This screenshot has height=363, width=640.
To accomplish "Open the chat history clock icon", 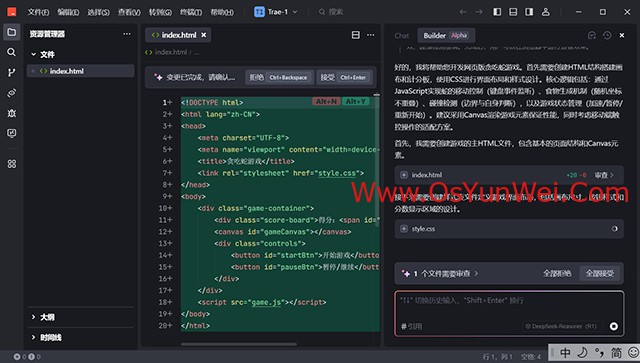I will point(607,36).
